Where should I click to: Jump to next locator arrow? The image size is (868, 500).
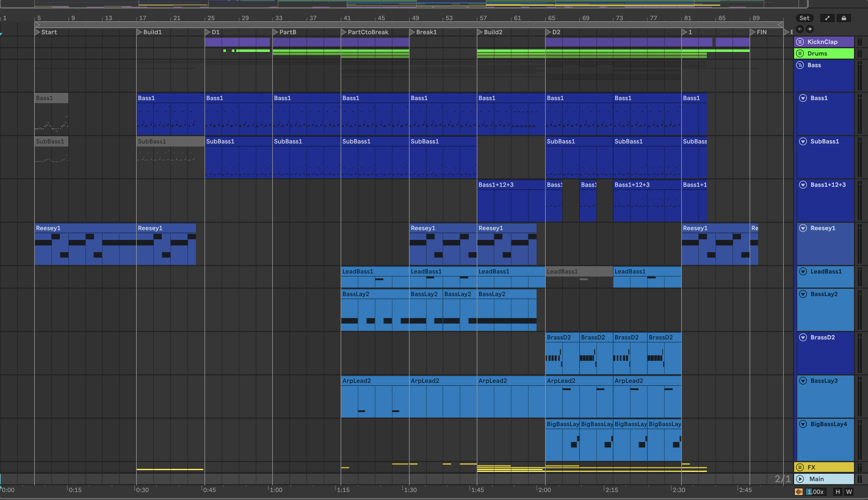tap(810, 29)
